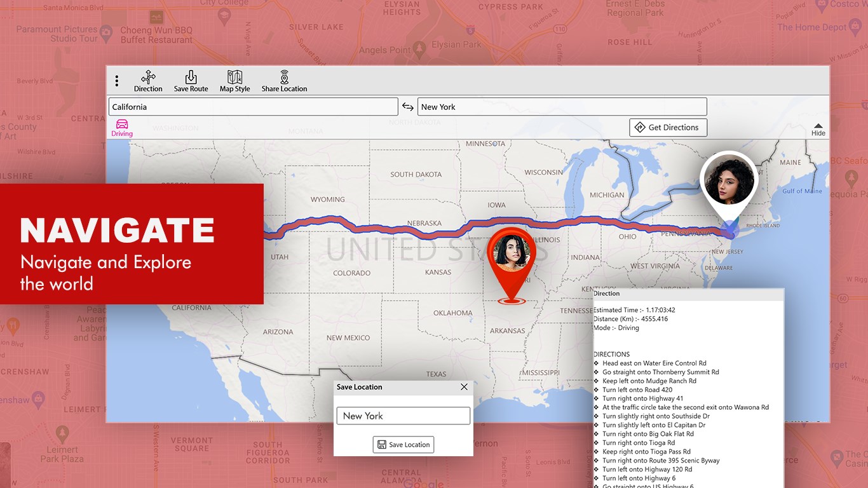Click Paramount Pictures Studio Tour marker
The width and height of the screenshot is (868, 488).
pyautogui.click(x=107, y=32)
